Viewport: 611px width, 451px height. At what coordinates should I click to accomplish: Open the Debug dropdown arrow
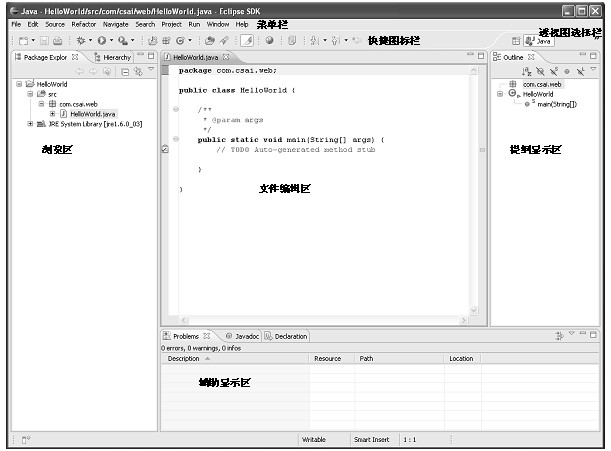[90, 40]
